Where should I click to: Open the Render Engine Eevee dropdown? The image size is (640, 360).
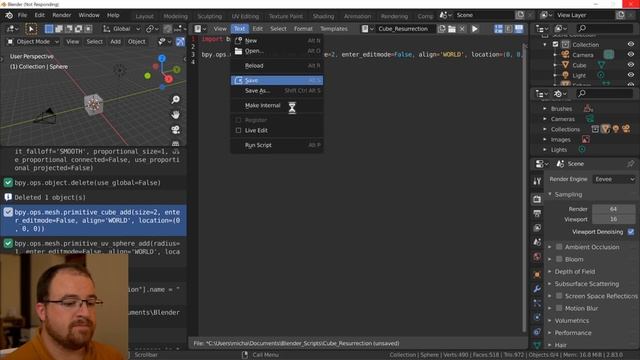614,179
